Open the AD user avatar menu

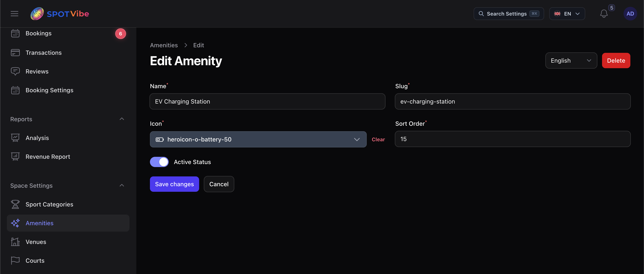point(630,14)
